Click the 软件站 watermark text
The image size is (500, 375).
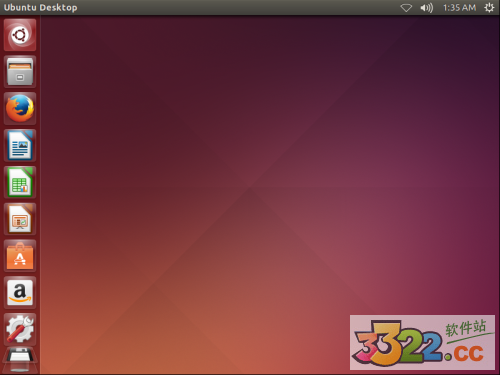pos(466,328)
